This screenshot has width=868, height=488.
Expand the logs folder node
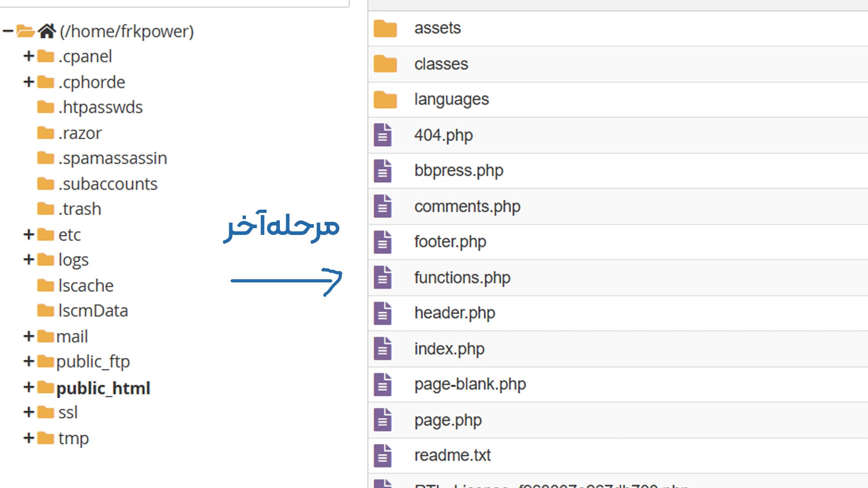click(x=28, y=259)
